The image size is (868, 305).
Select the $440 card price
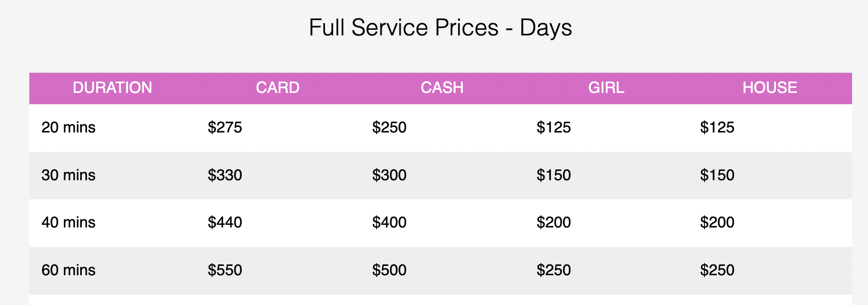(x=225, y=222)
